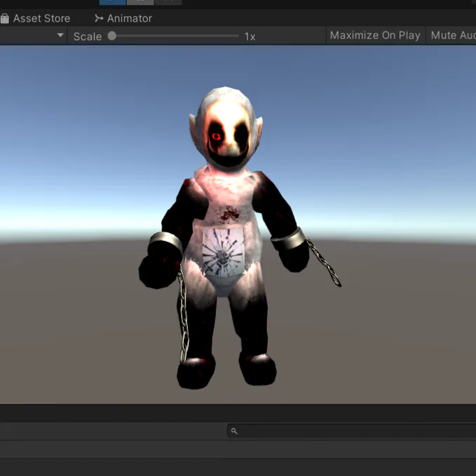
Task: Focus the search field in bottom panel
Action: [351, 430]
